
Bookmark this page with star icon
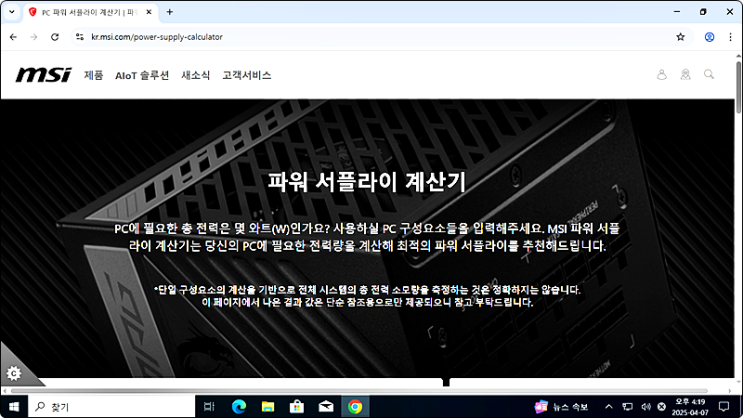[680, 37]
